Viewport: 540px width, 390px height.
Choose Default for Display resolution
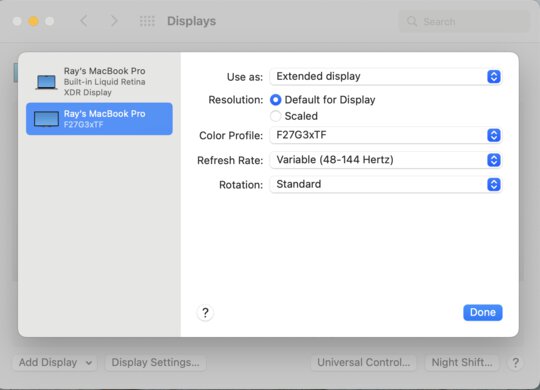click(276, 100)
